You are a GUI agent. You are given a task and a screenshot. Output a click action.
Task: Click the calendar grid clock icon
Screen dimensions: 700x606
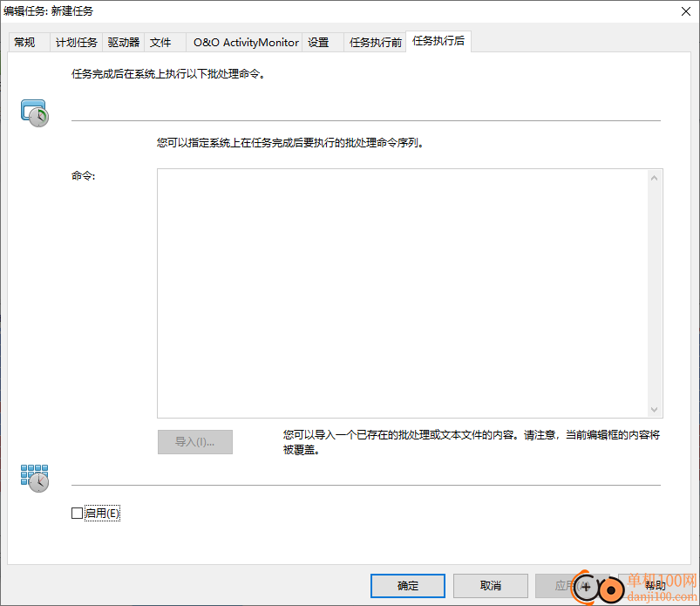[35, 479]
